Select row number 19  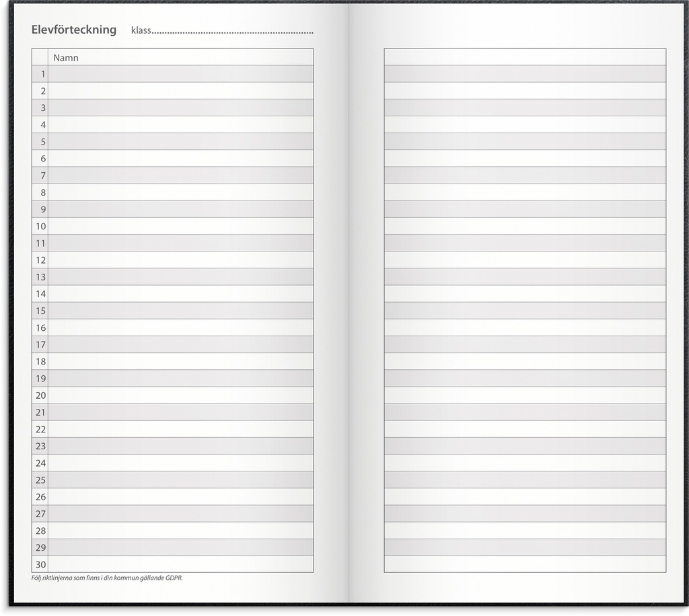click(x=172, y=378)
